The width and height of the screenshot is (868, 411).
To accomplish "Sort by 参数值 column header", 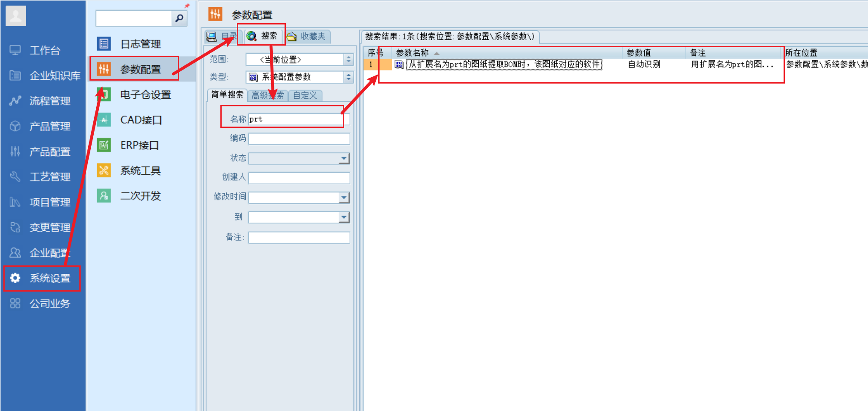I will coord(654,53).
